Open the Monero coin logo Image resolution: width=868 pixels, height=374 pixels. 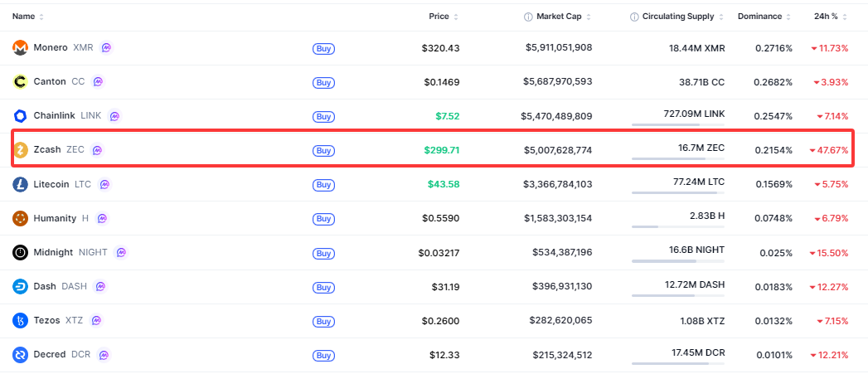[20, 48]
